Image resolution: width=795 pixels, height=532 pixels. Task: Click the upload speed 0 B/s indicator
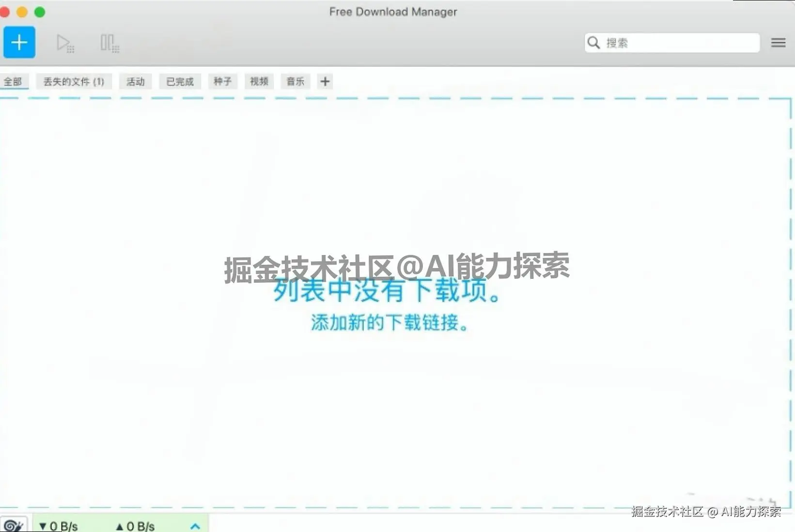(135, 526)
